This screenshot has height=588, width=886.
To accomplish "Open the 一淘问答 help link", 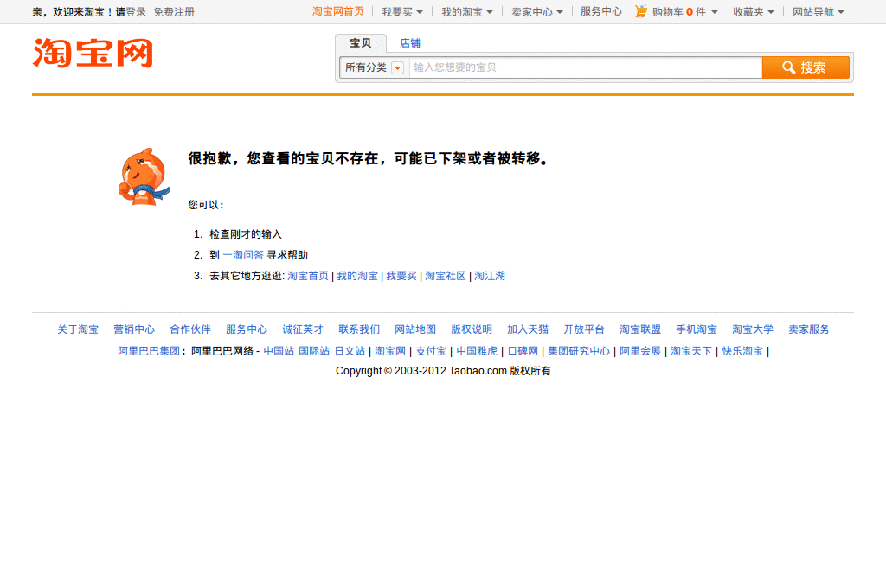I will 243,255.
